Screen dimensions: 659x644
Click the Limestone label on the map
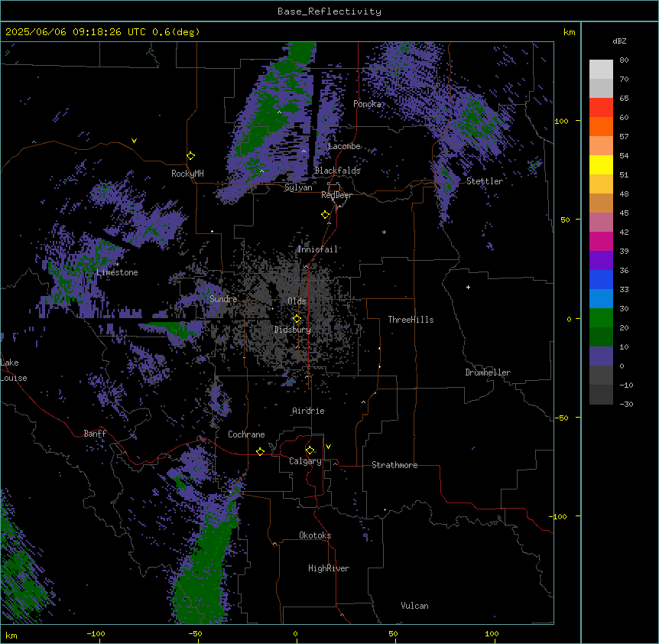117,272
